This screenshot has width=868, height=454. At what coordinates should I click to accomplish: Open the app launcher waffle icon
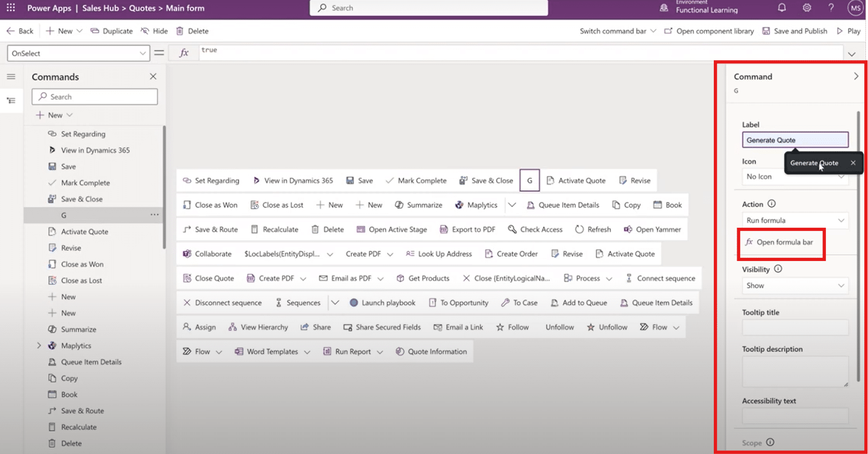pyautogui.click(x=10, y=8)
